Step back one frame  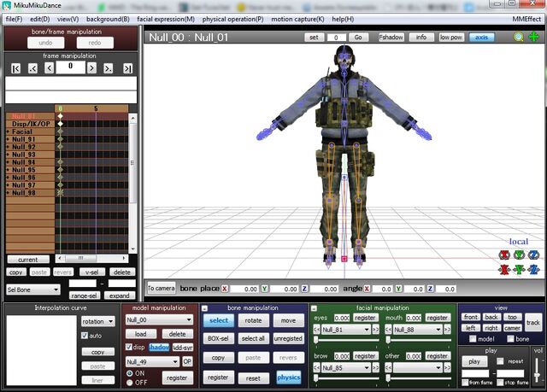(x=50, y=68)
